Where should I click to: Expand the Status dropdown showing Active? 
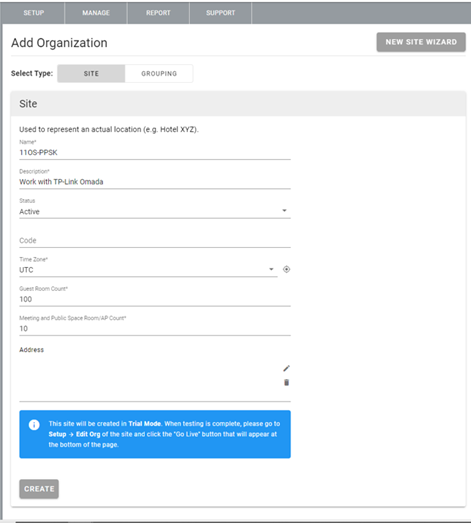pos(155,212)
